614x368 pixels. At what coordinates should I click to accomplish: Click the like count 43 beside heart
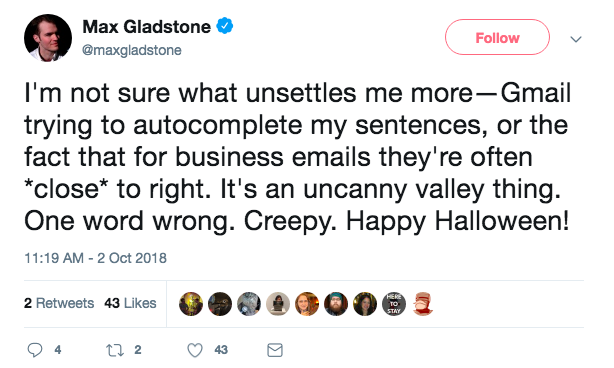(x=221, y=350)
